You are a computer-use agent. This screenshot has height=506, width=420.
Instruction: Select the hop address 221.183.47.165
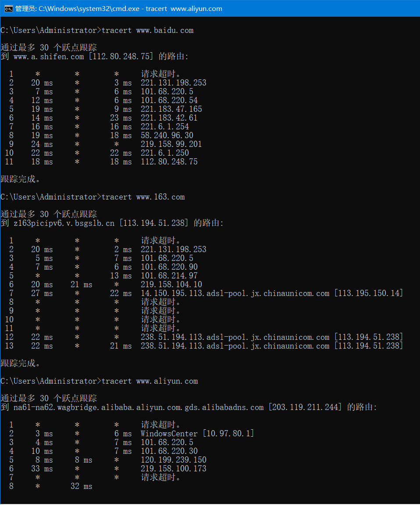[x=171, y=109]
